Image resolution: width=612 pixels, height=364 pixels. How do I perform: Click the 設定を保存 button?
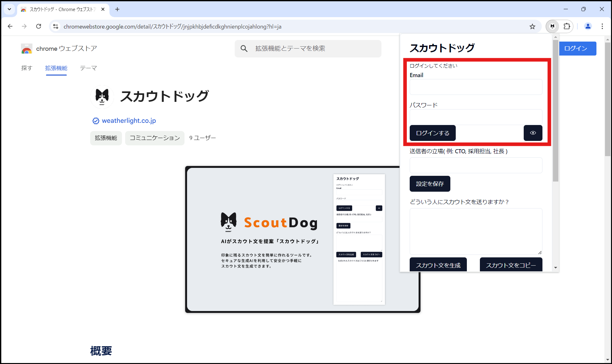pos(430,184)
